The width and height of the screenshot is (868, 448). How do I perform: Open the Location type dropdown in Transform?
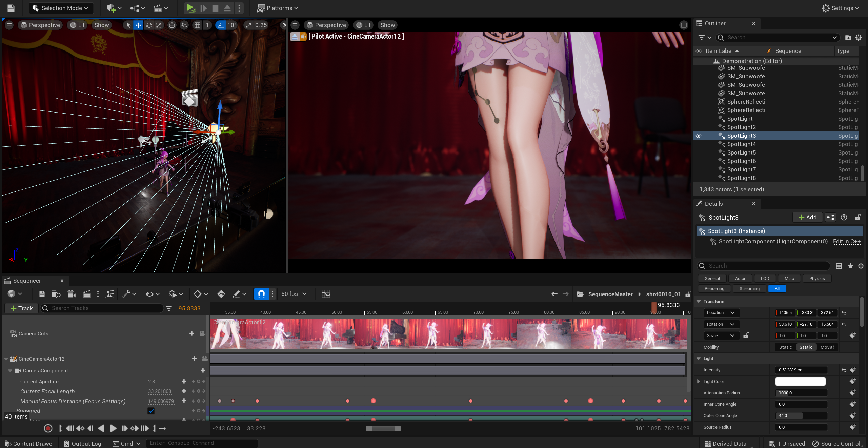[x=721, y=313]
